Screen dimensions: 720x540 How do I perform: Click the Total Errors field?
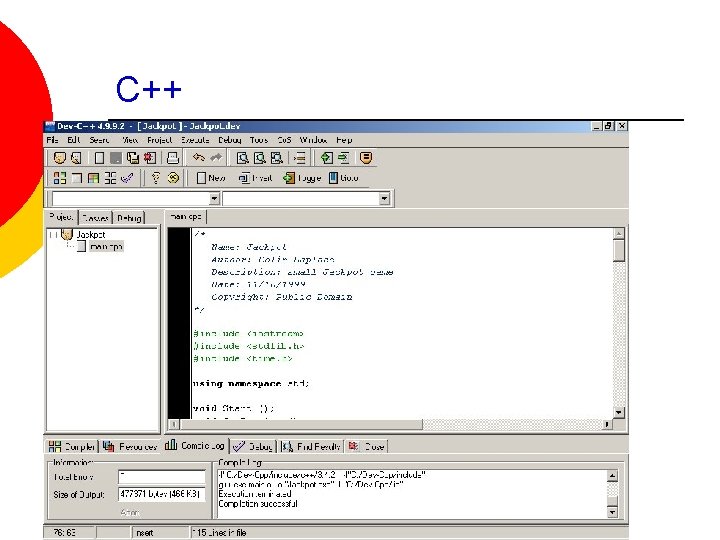coord(162,477)
